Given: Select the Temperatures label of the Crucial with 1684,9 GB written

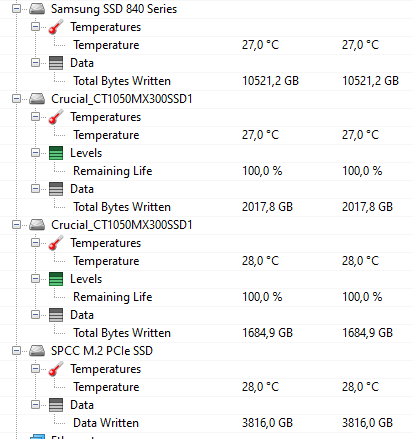Looking at the screenshot, I should 105,243.
